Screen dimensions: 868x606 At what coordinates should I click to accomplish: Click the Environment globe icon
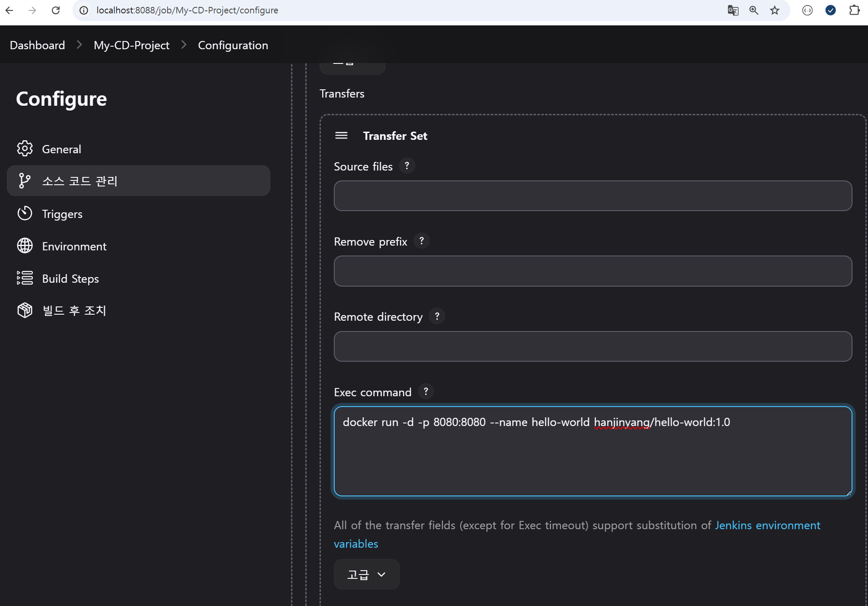tap(25, 246)
